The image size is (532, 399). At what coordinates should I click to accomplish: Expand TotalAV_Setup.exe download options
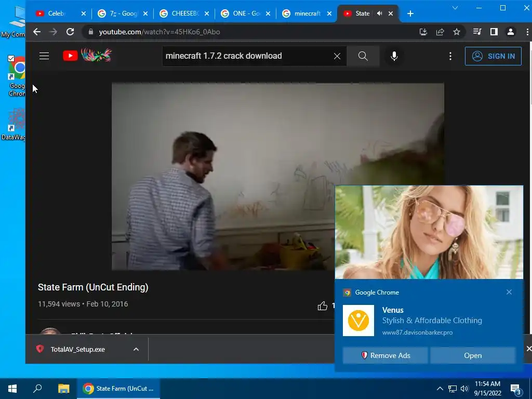pos(136,349)
